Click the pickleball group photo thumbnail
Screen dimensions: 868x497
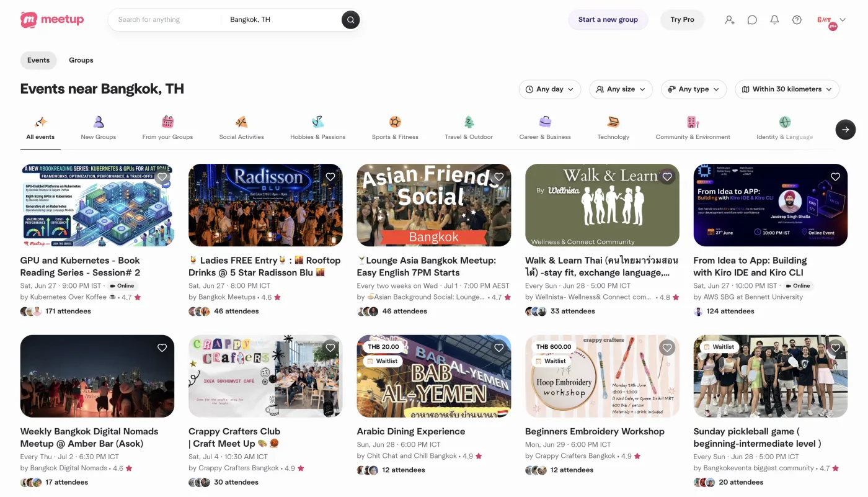(x=770, y=376)
